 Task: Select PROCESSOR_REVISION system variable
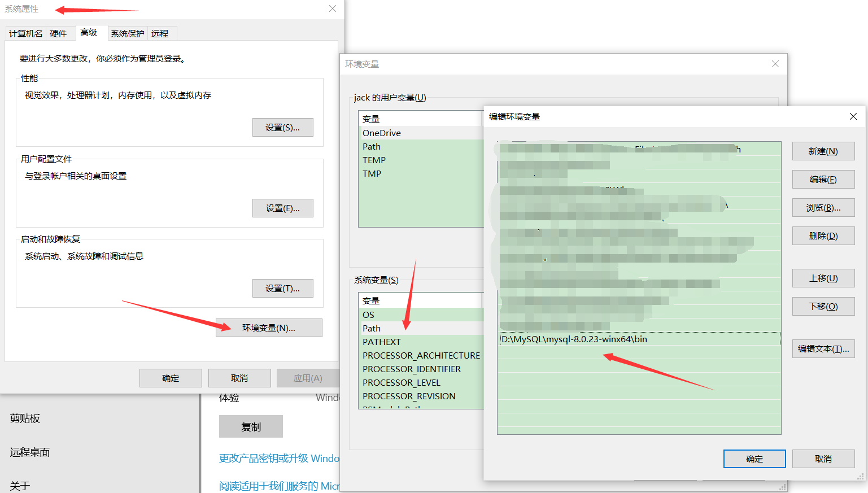click(x=421, y=396)
